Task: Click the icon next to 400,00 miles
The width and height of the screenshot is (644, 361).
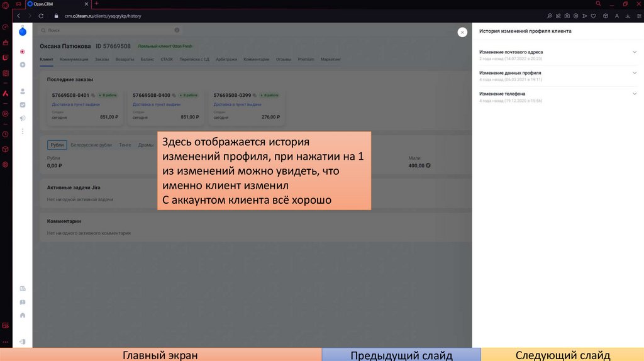Action: coord(428,165)
